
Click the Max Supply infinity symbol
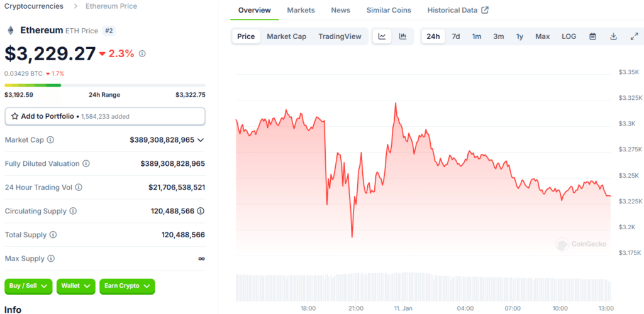[x=201, y=259]
